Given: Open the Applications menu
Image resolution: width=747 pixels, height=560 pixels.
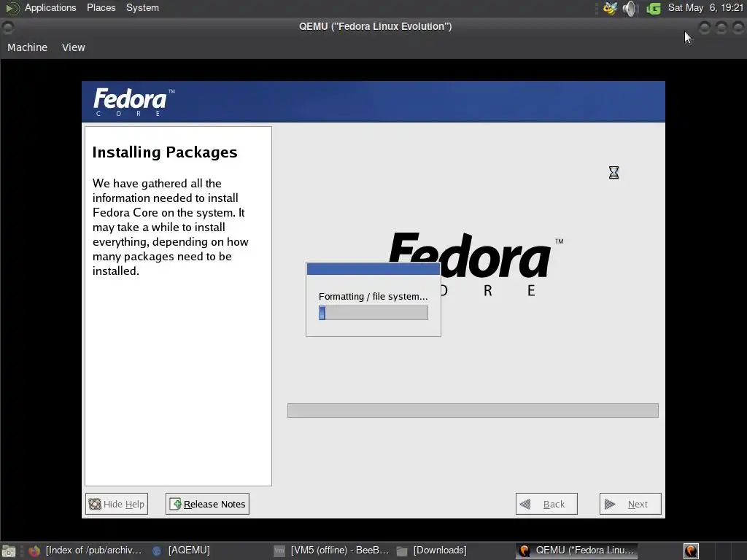Looking at the screenshot, I should tap(50, 7).
